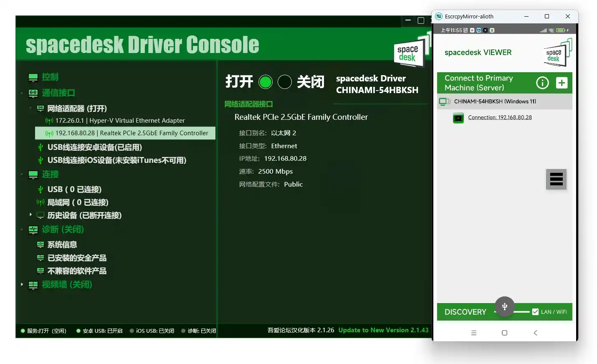Click the plus add-connection icon
The image size is (597, 364).
tap(562, 83)
